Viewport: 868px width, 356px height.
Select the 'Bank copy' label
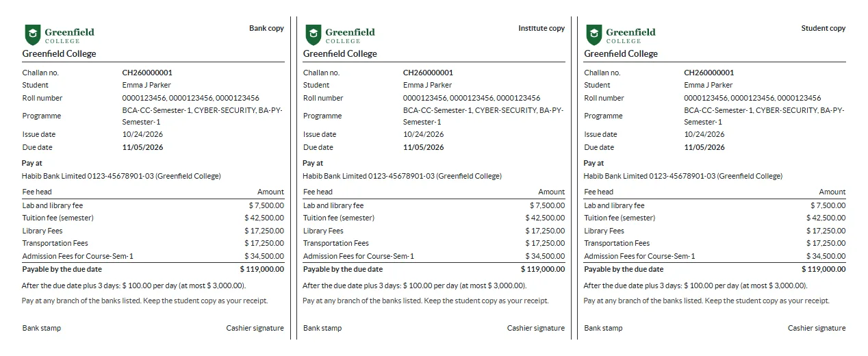coord(266,28)
